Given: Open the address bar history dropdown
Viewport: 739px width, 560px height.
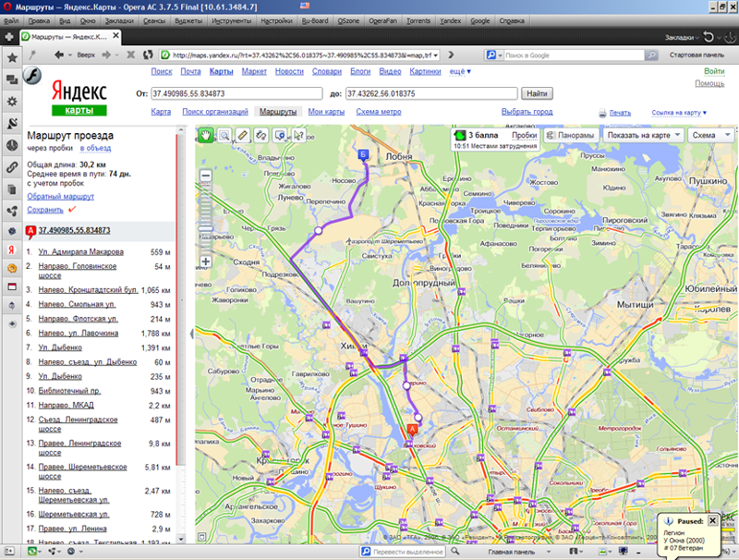Looking at the screenshot, I should [x=435, y=55].
